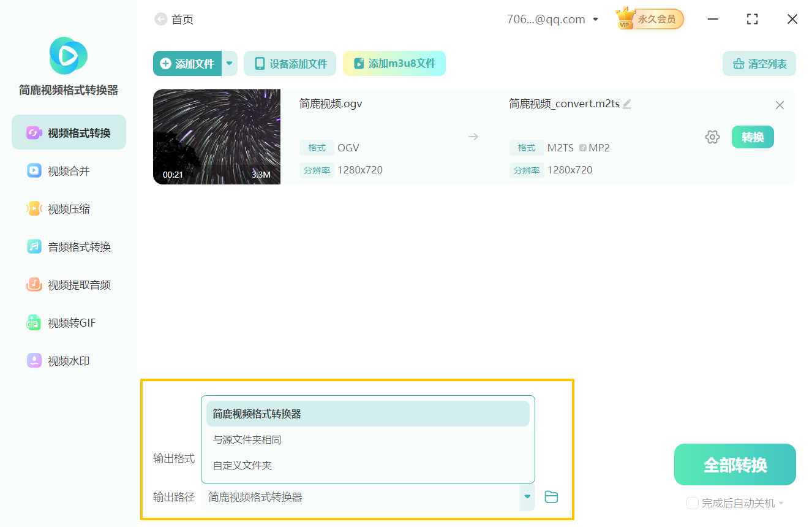This screenshot has width=812, height=527.
Task: Click the pencil icon to rename output file
Action: (x=626, y=104)
